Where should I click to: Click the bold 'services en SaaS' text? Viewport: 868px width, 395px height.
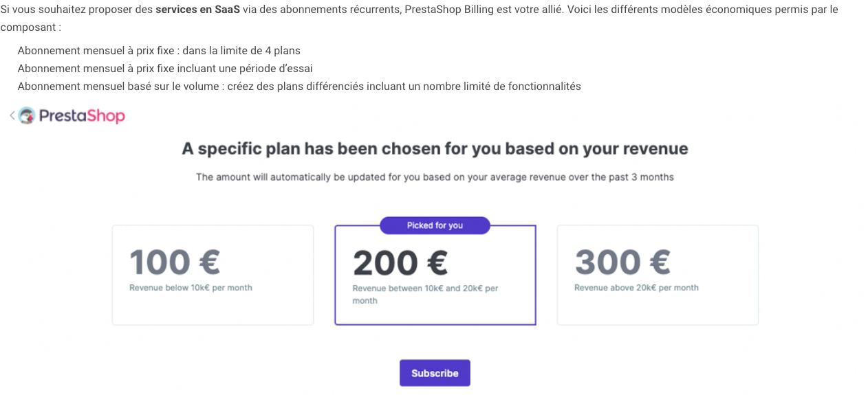(197, 10)
